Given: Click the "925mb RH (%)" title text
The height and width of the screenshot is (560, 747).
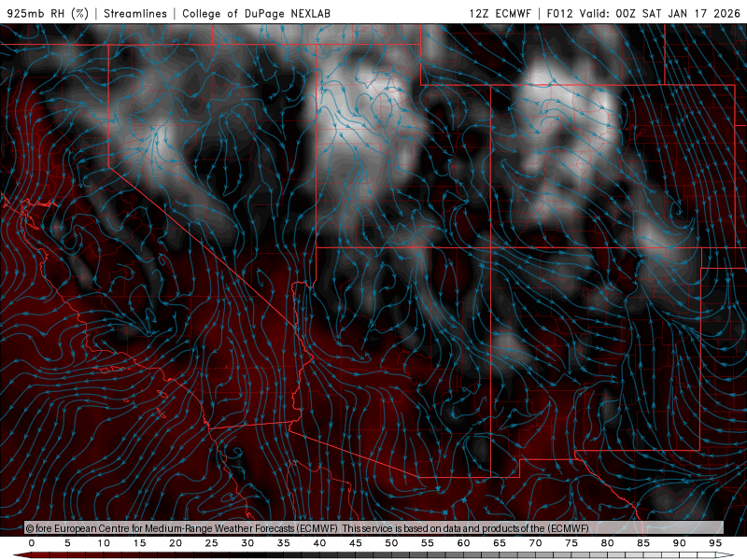Looking at the screenshot, I should click(x=48, y=13).
